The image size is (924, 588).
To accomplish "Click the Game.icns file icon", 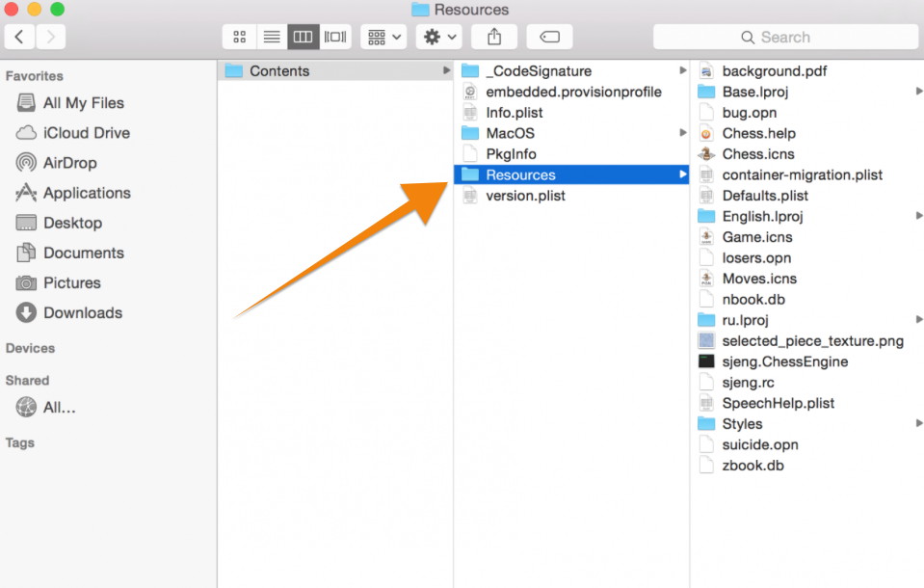I will pos(706,237).
